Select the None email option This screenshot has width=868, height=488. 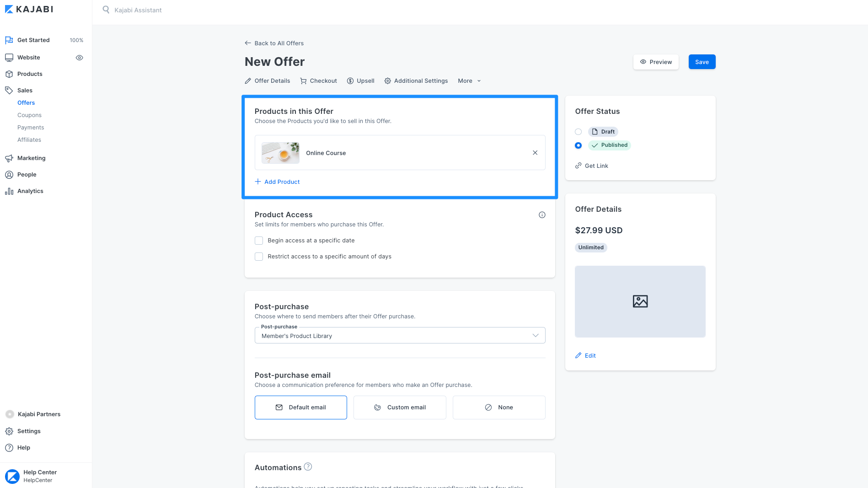(499, 408)
